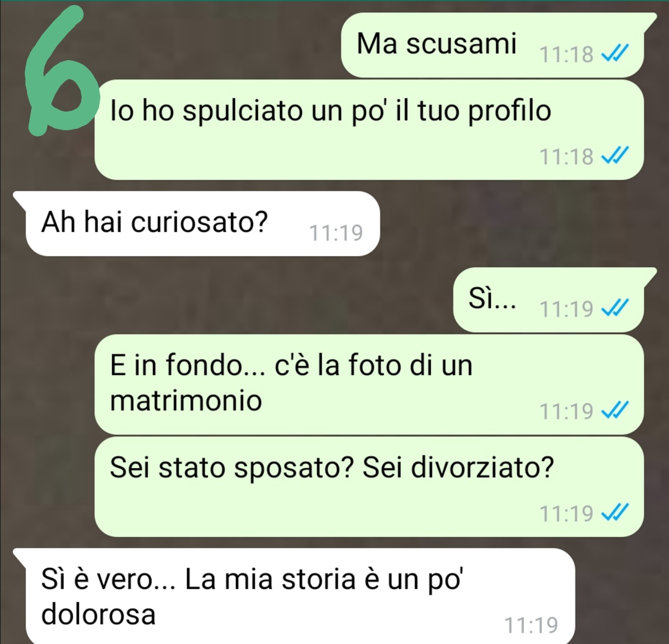669x644 pixels.
Task: Click the read ticks on 'Io ho spulciato' message
Action: click(x=614, y=156)
